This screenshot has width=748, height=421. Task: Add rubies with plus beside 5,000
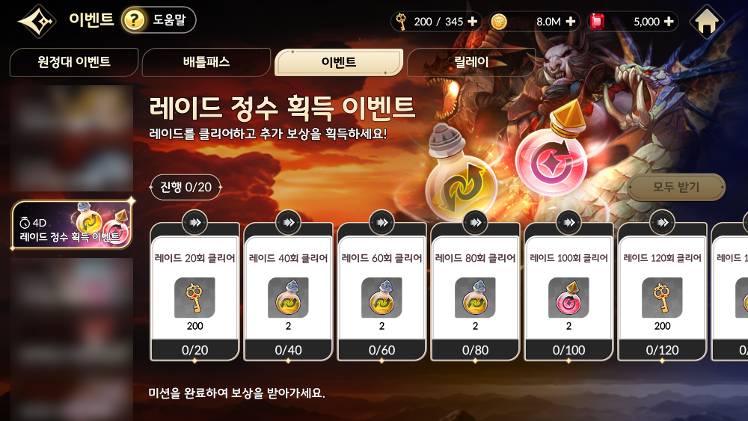click(x=669, y=21)
